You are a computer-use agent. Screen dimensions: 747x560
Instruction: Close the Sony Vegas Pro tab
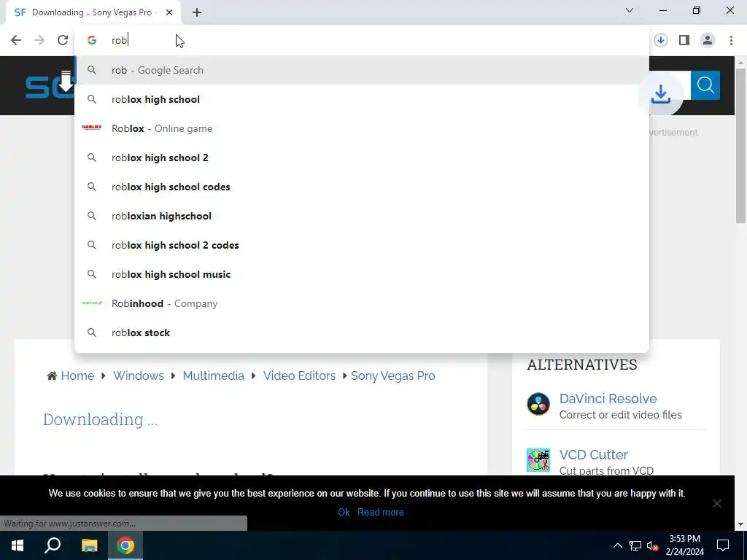point(169,13)
